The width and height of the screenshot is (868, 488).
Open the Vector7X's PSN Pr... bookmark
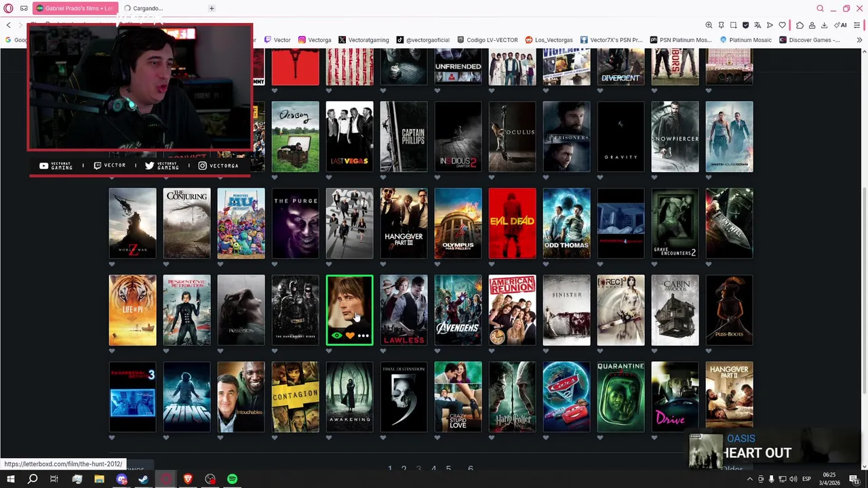coord(611,40)
